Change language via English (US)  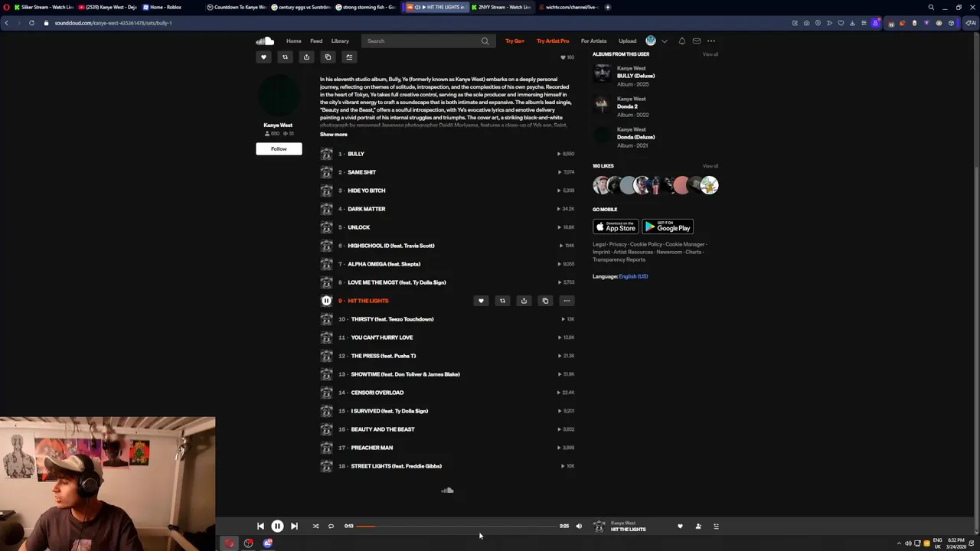tap(633, 276)
